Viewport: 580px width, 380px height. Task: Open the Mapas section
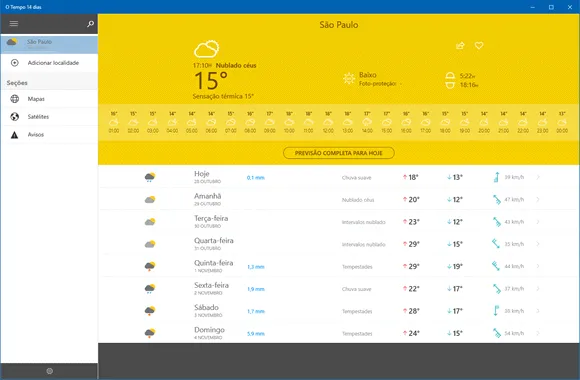pyautogui.click(x=49, y=99)
